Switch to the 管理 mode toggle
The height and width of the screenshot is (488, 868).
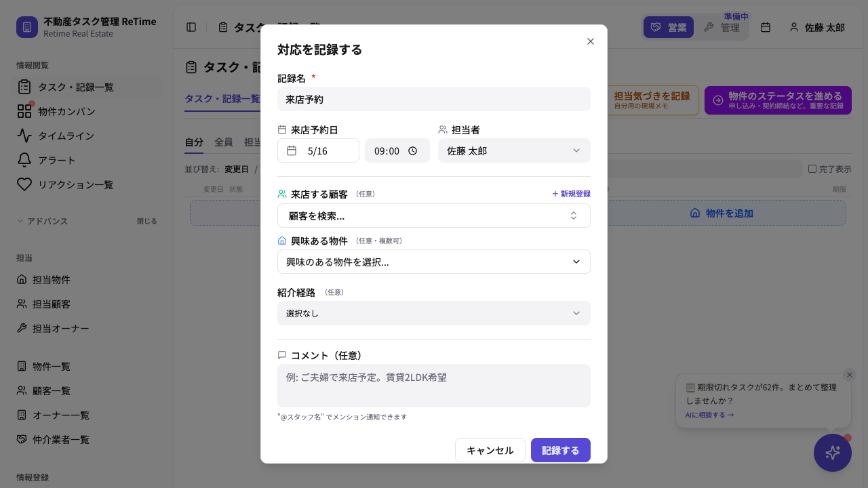point(722,27)
